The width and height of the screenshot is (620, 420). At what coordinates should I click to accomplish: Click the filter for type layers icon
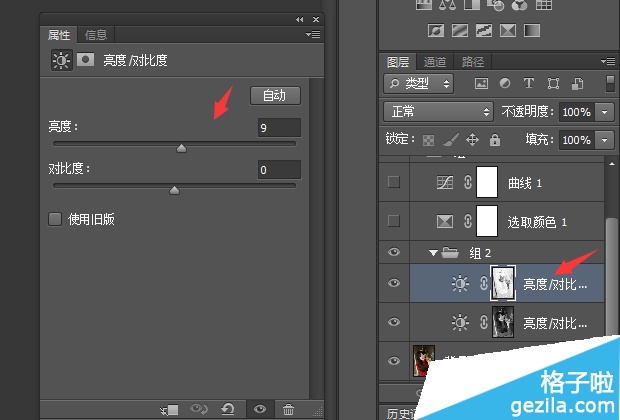pyautogui.click(x=527, y=83)
